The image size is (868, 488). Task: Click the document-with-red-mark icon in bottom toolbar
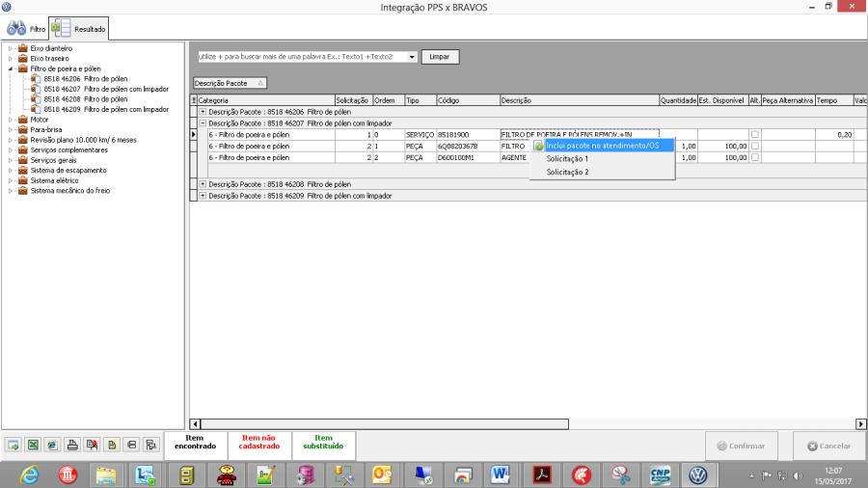tap(92, 445)
